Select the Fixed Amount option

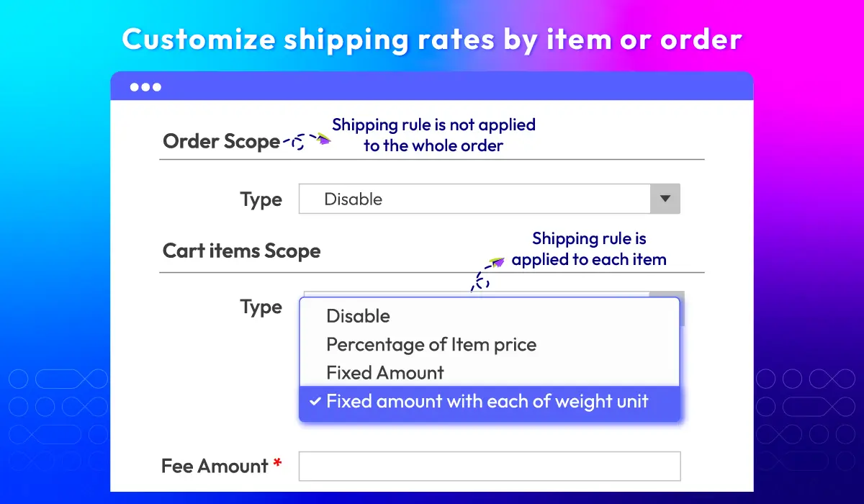[385, 373]
